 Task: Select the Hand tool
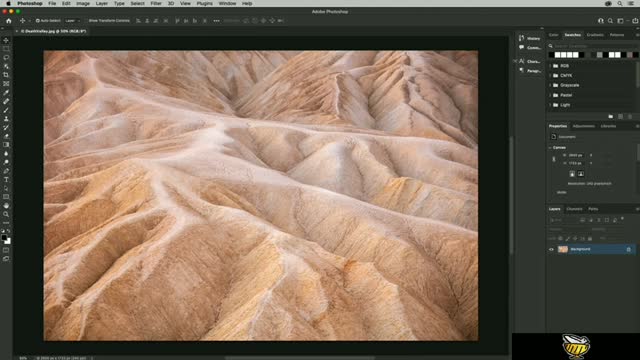(6, 206)
